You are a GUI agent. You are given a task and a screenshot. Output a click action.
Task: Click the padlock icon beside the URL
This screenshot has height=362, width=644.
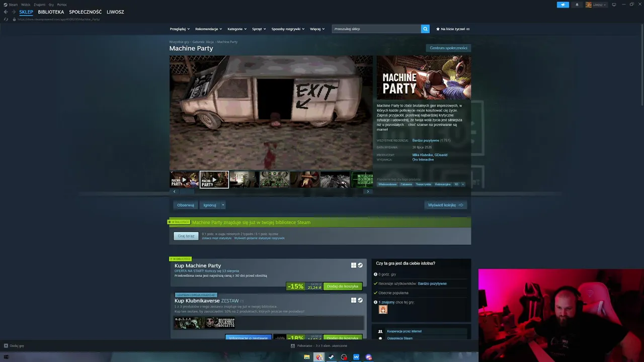14,20
